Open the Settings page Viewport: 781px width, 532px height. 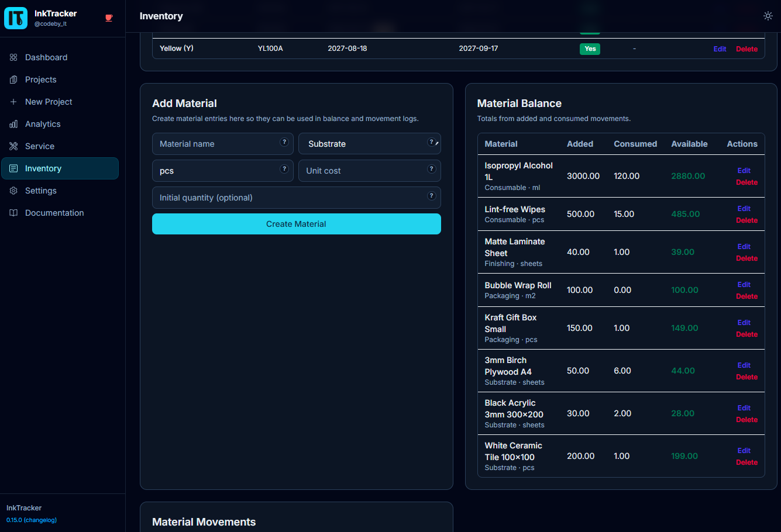pos(60,191)
